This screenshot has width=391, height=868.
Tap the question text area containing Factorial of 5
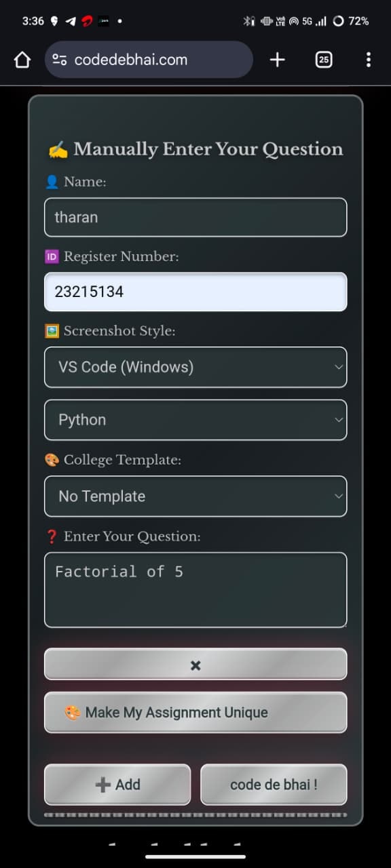195,589
